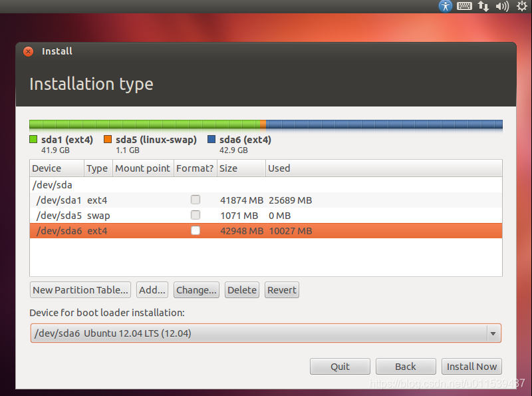Revert partition changes

pyautogui.click(x=282, y=290)
